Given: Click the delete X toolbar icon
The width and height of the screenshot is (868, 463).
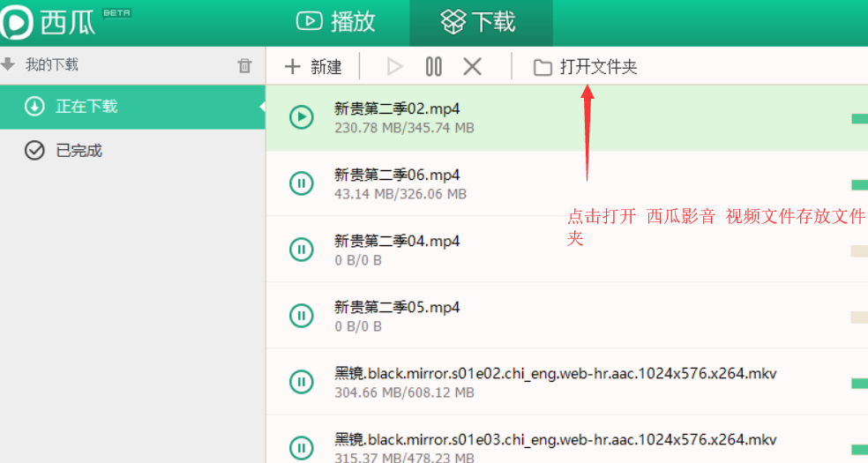Looking at the screenshot, I should (x=472, y=67).
